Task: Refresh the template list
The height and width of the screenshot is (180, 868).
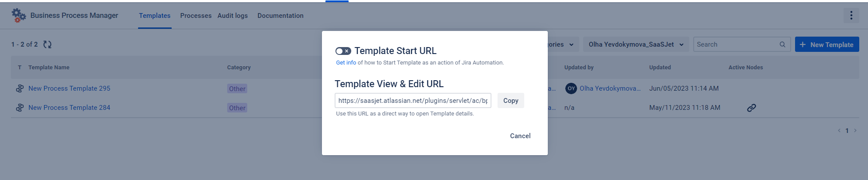Action: (47, 44)
